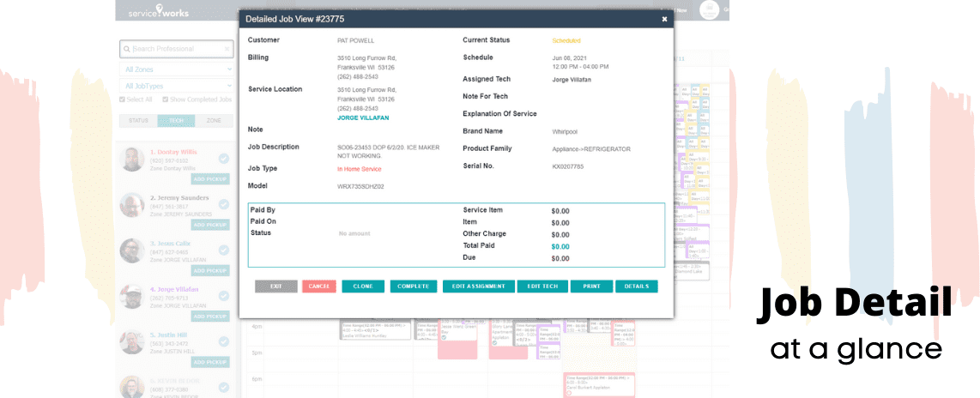Toggle the check circle for Jeremy Saunders
This screenshot has height=398, width=980.
click(x=224, y=205)
